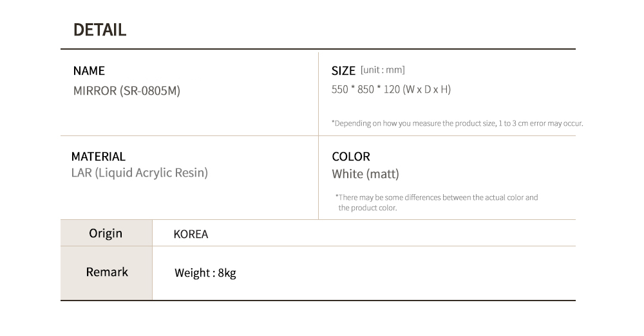Select the NAME label
The image size is (644, 336).
point(89,71)
